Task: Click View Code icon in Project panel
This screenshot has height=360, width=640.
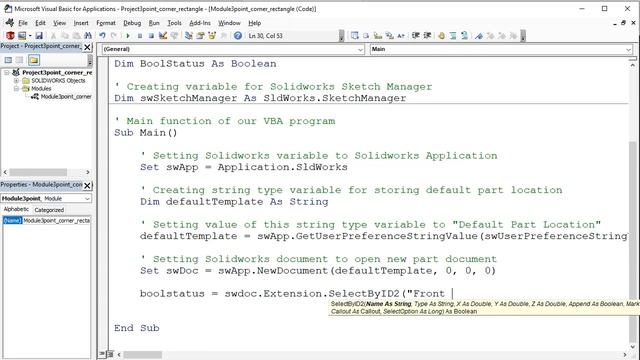Action: pyautogui.click(x=8, y=60)
